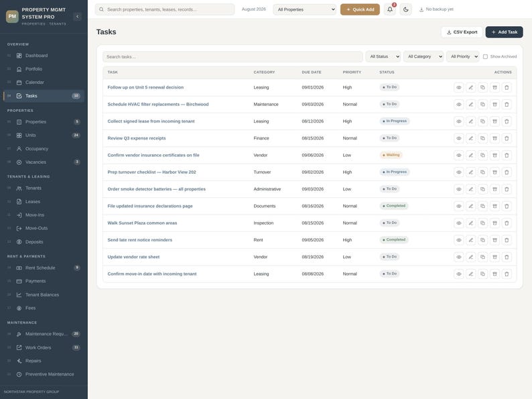Sort by the Priority column header
532x399 pixels.
pos(352,72)
